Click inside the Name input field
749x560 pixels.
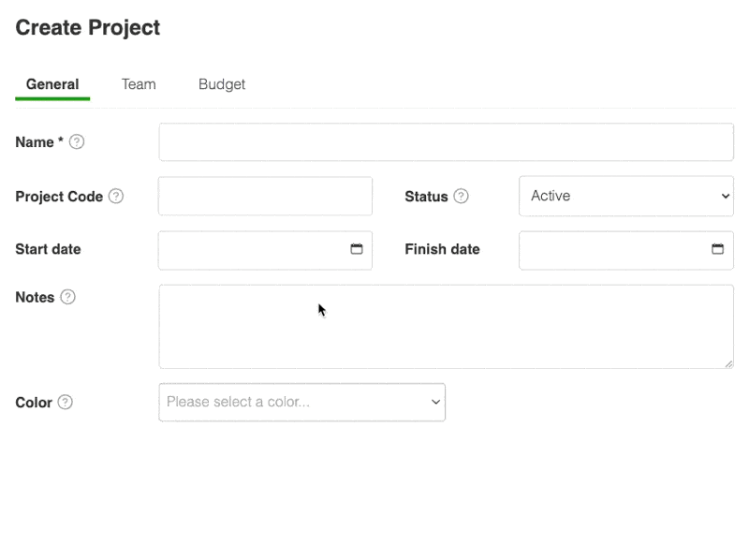coord(447,141)
